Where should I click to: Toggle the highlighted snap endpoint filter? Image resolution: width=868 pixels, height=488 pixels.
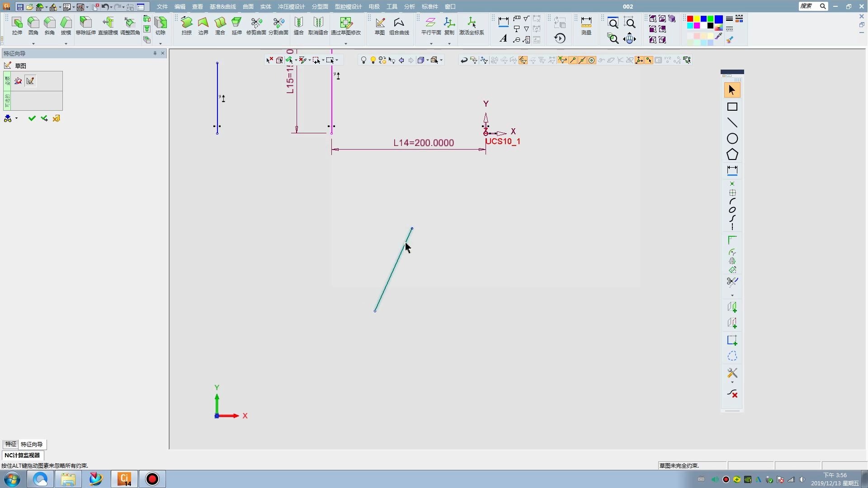572,60
